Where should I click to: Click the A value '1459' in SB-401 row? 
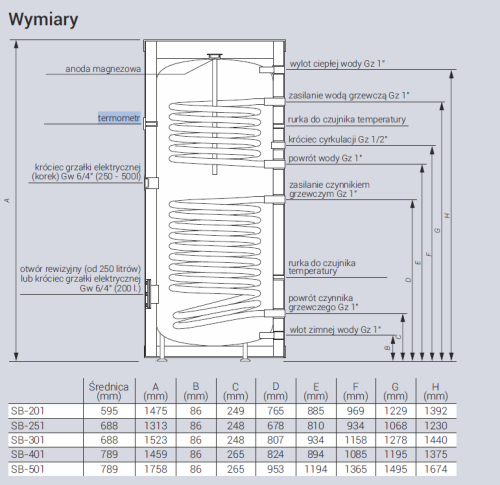point(156,454)
